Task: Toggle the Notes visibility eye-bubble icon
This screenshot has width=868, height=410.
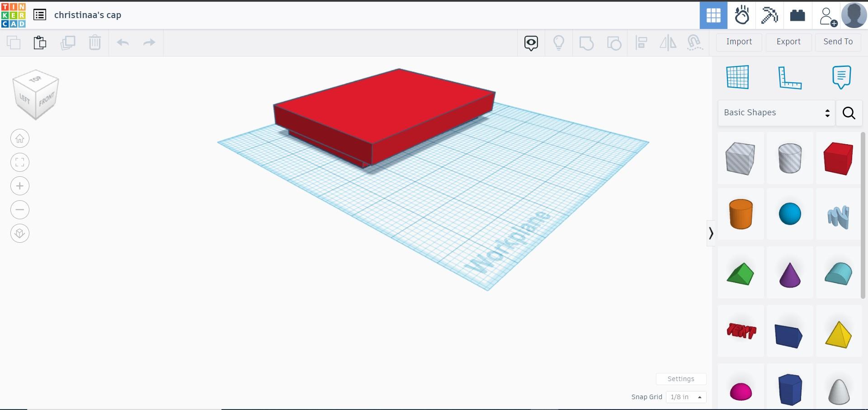Action: point(531,43)
